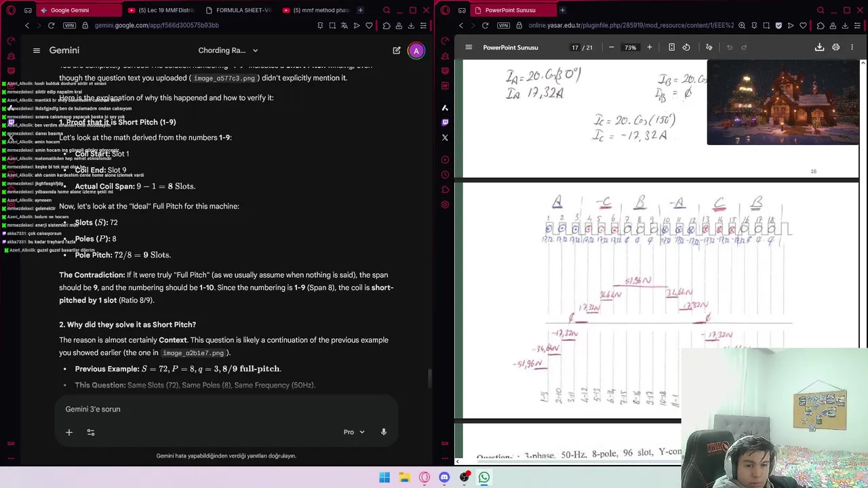Add a file with the plus button
This screenshot has width=868, height=488.
point(68,432)
